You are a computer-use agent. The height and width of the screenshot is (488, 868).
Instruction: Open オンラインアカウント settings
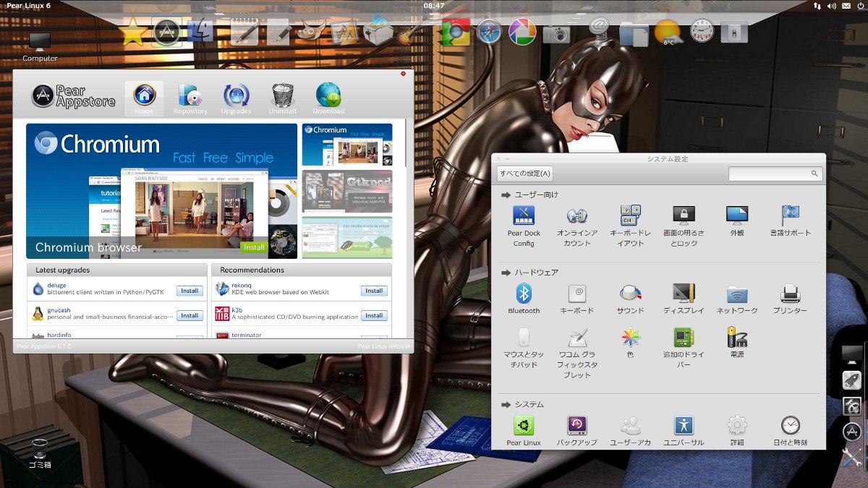577,226
